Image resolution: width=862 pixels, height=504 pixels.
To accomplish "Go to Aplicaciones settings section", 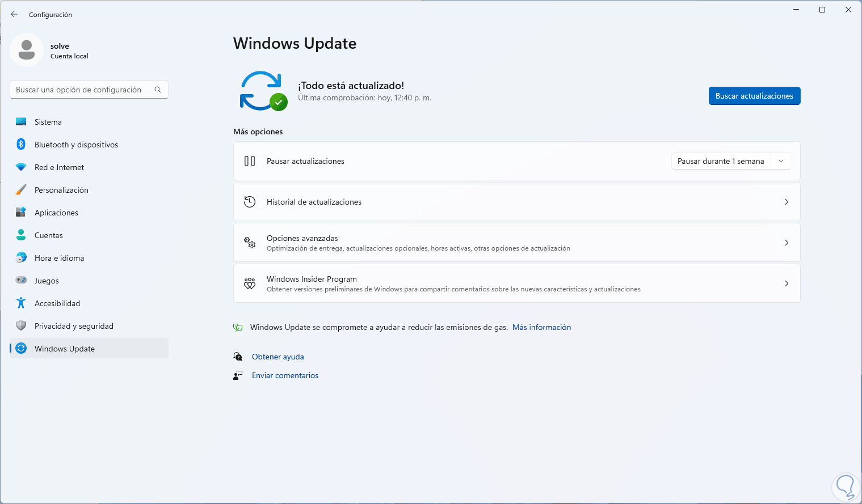I will tap(56, 213).
